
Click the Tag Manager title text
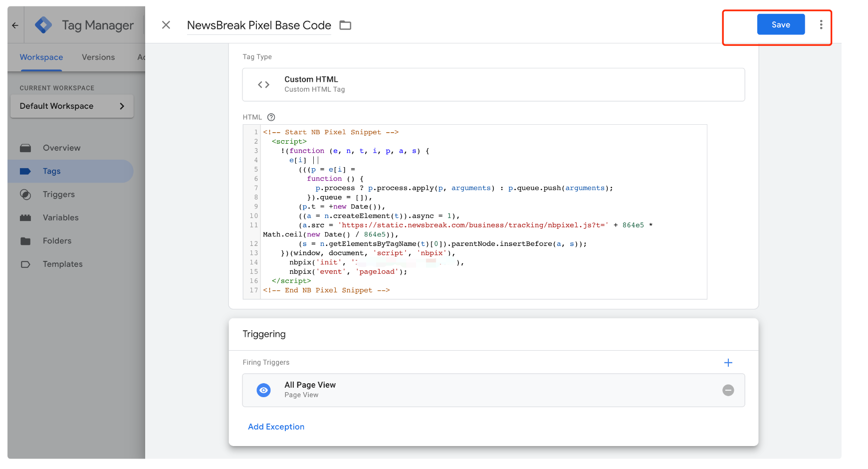click(98, 25)
